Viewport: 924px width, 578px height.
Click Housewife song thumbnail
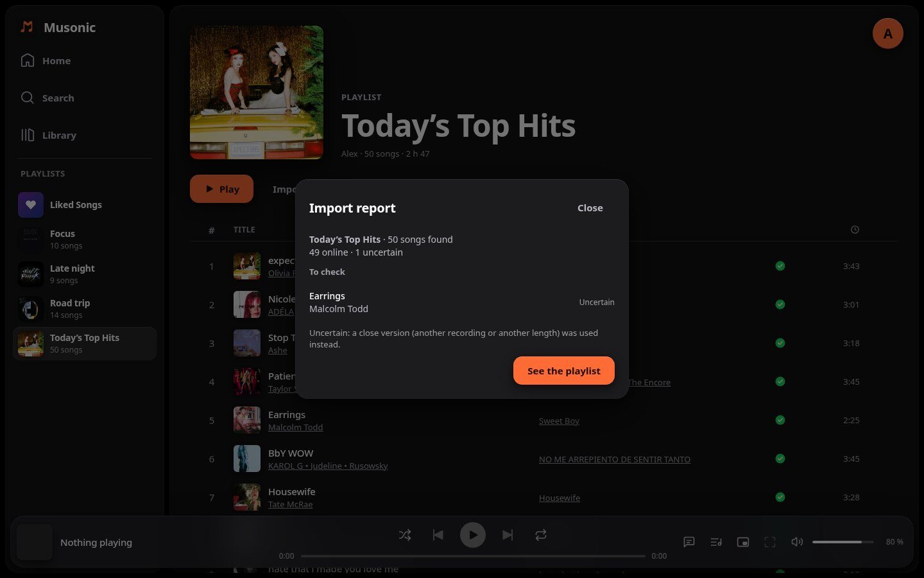[247, 497]
